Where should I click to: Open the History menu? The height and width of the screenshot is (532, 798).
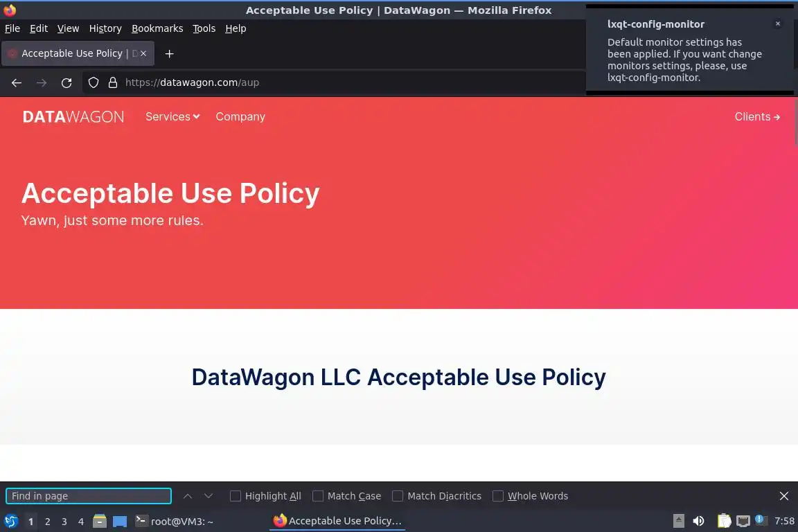pos(105,28)
